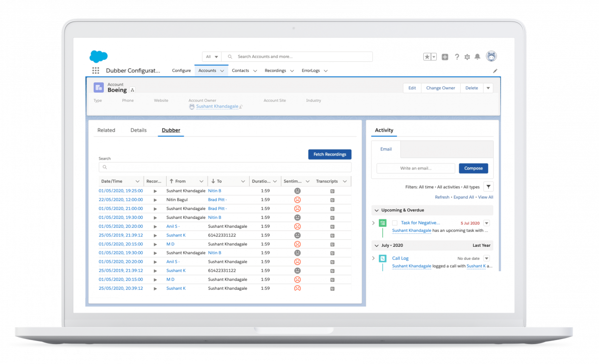This screenshot has width=599, height=364.
Task: Click the Call Log phone icon
Action: click(382, 258)
